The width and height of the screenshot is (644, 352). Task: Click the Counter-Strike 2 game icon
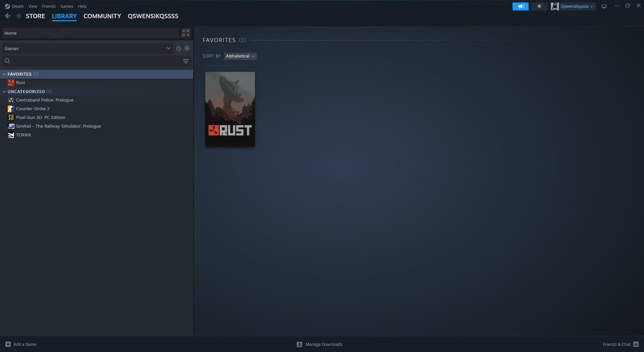pos(11,109)
